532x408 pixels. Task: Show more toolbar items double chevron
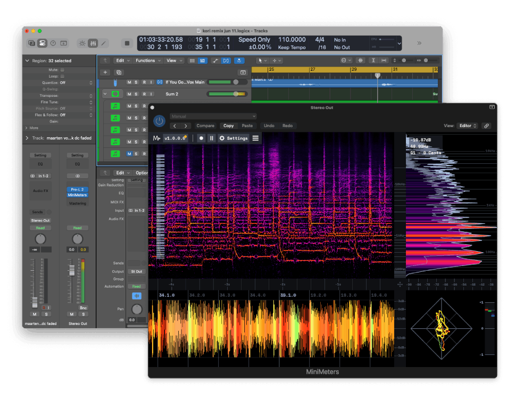[x=419, y=43]
